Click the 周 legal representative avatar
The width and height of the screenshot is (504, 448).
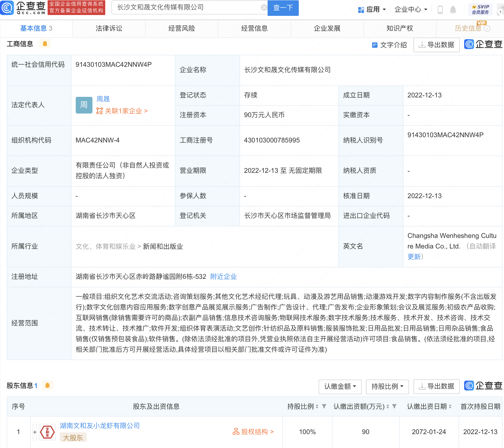[84, 105]
